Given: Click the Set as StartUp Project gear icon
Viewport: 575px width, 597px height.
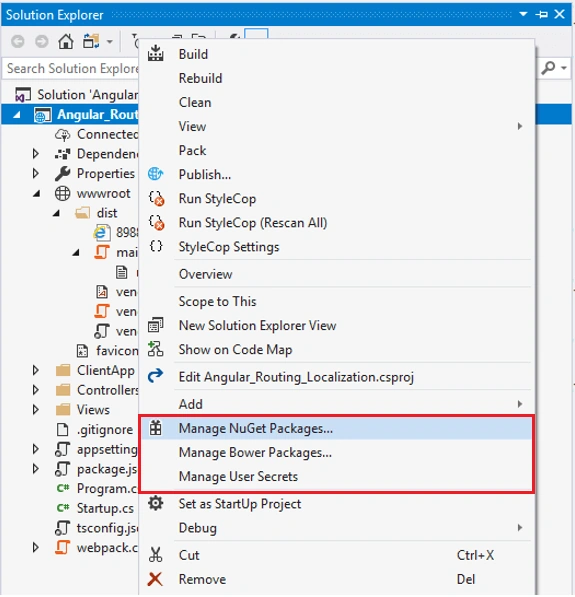Looking at the screenshot, I should coord(155,503).
